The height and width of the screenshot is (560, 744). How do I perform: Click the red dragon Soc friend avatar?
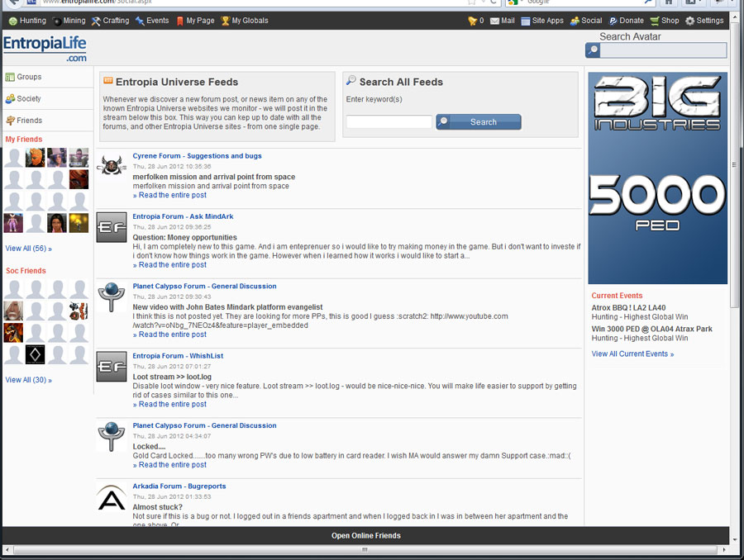click(x=13, y=333)
